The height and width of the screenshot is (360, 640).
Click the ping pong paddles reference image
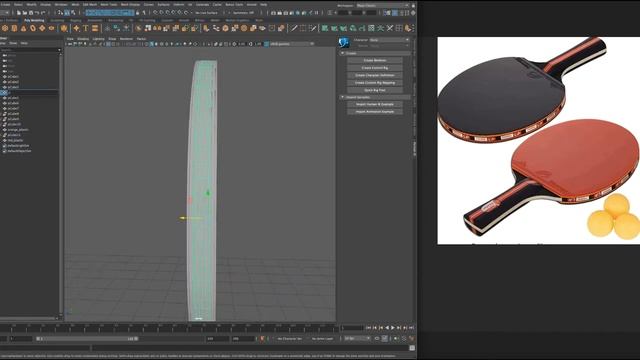coord(538,141)
